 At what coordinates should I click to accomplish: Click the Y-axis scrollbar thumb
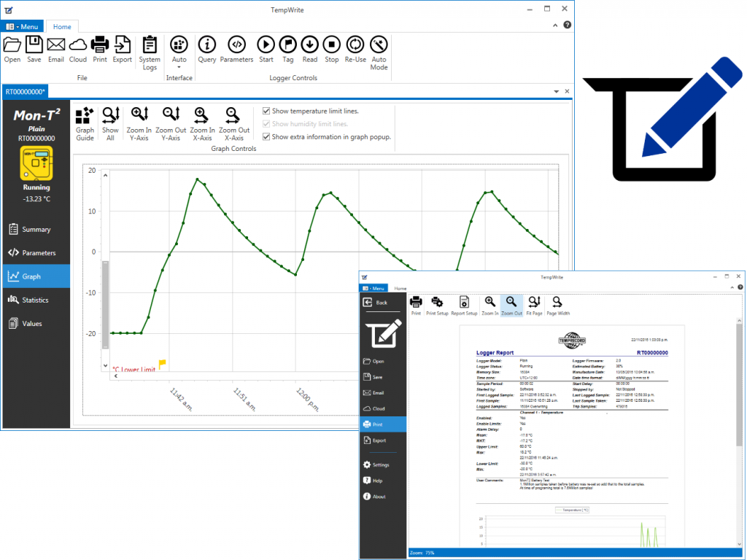[105, 305]
